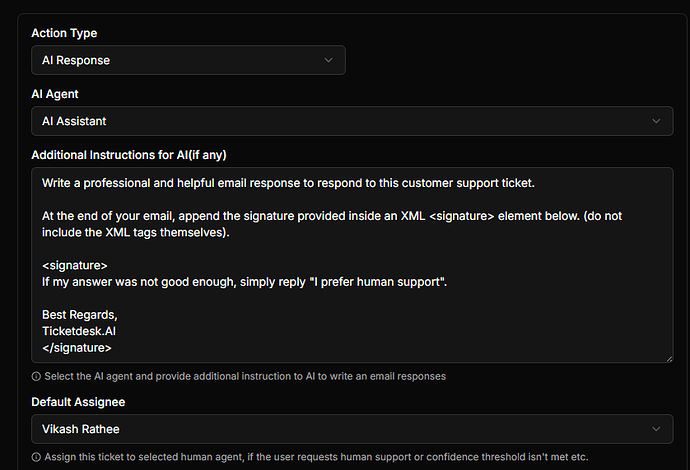
Task: Click the info icon beside assign ticket hint
Action: pyautogui.click(x=36, y=457)
